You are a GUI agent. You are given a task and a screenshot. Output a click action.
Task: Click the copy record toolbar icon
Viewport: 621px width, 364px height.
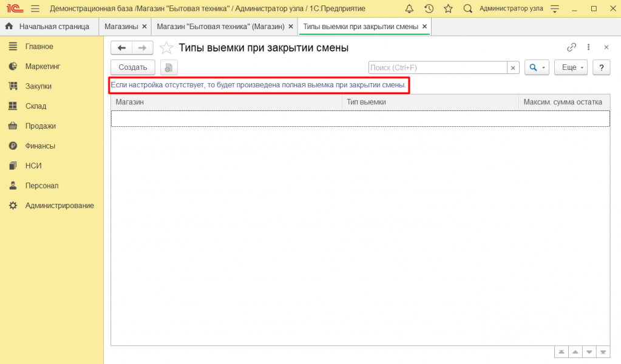169,67
